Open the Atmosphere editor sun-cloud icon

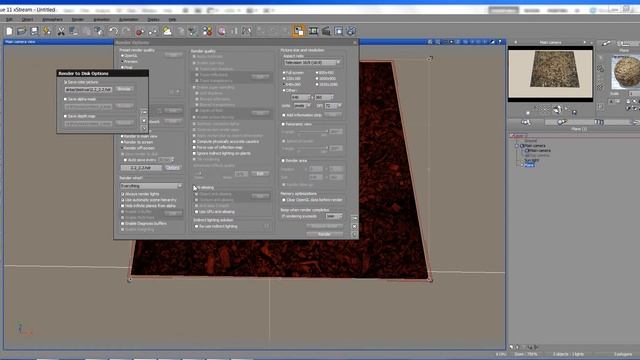click(x=167, y=31)
